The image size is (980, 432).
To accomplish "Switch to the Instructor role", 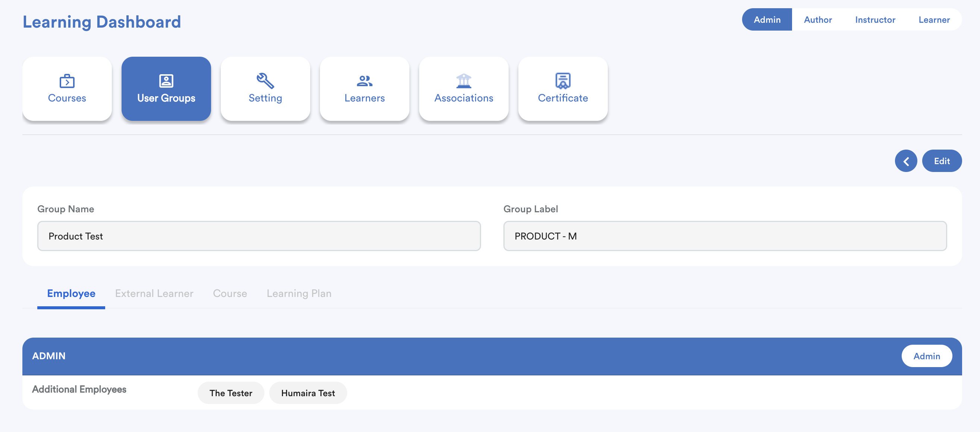I will tap(874, 20).
